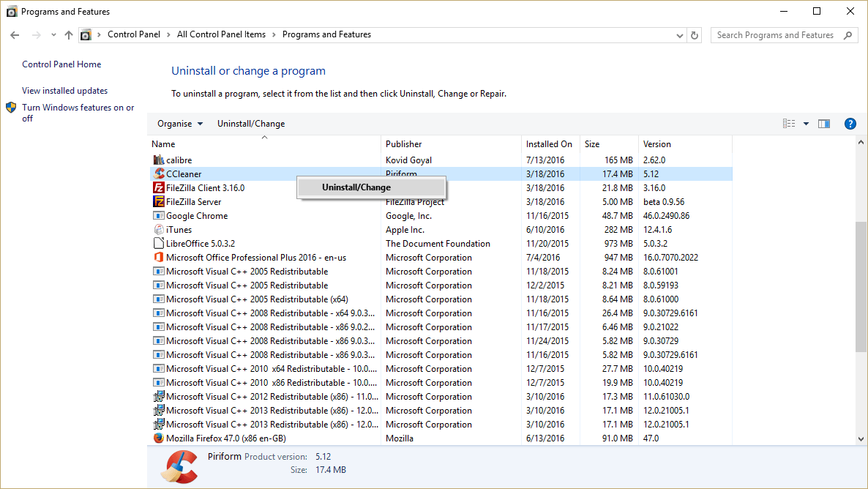Image resolution: width=868 pixels, height=489 pixels.
Task: Click the view layout icon
Action: click(x=789, y=124)
